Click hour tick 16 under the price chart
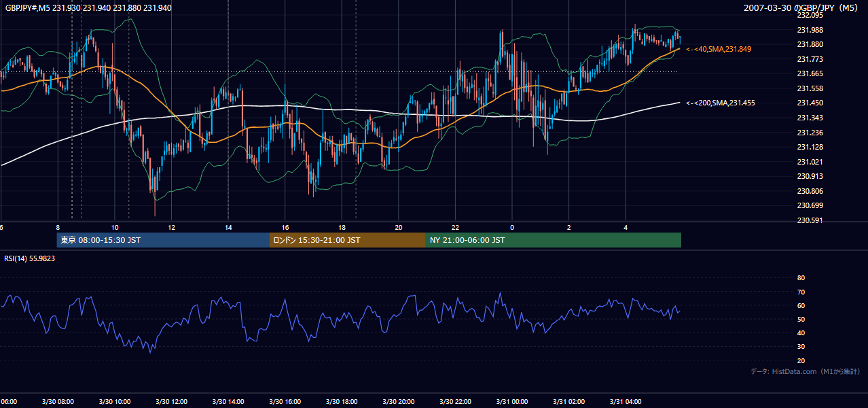 [x=285, y=227]
